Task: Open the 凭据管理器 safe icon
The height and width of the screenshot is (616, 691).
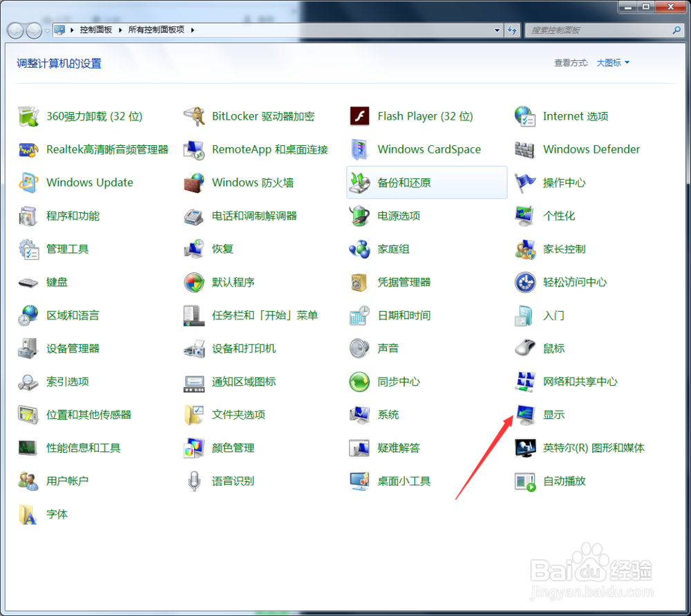Action: point(359,282)
